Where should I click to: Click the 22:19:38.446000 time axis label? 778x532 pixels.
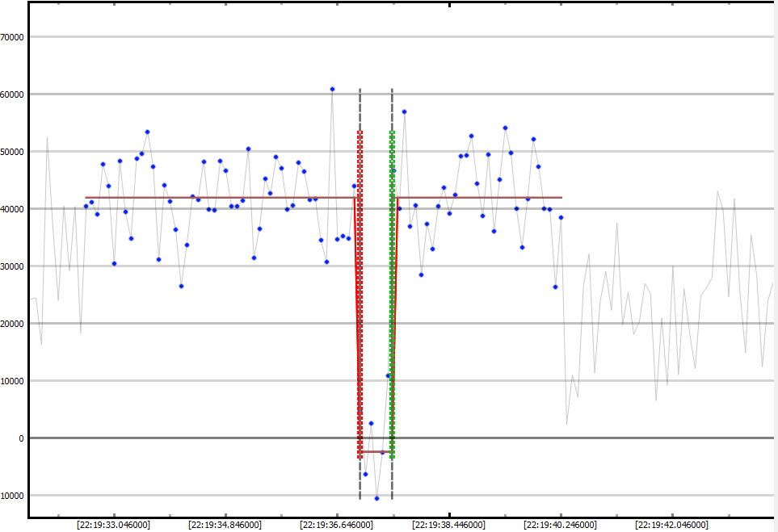(x=449, y=525)
